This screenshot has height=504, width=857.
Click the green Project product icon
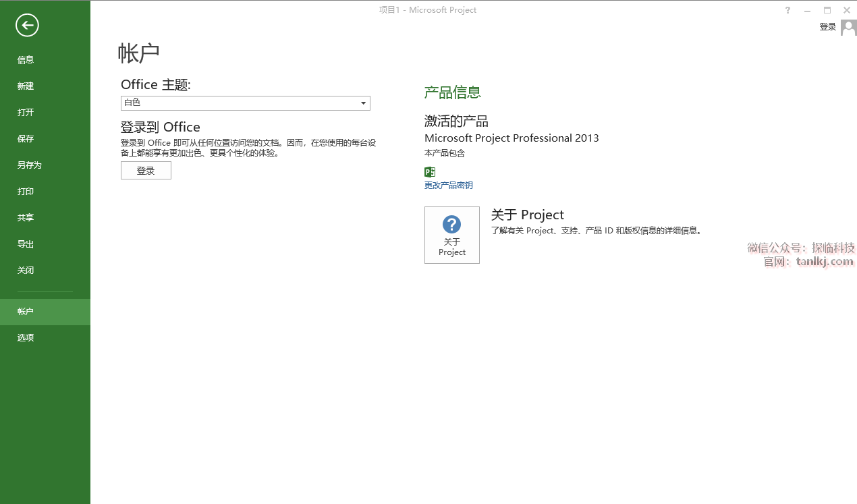(x=430, y=171)
